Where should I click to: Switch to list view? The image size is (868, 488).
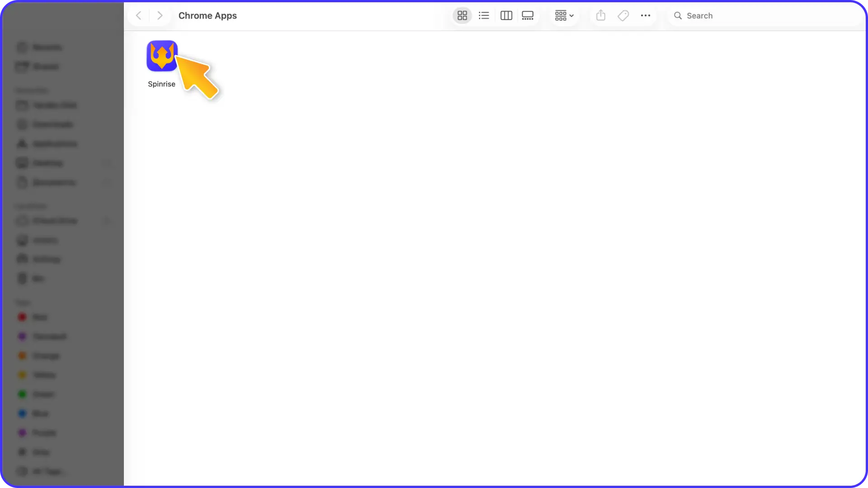(484, 16)
